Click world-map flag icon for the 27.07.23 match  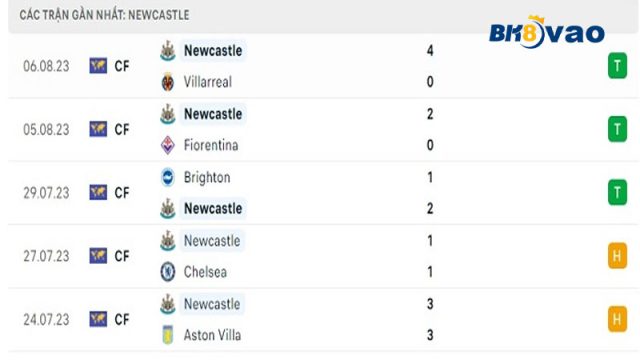(x=98, y=256)
